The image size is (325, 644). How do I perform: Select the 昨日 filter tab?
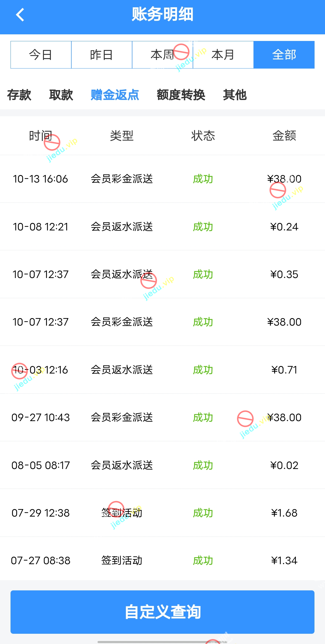point(102,55)
